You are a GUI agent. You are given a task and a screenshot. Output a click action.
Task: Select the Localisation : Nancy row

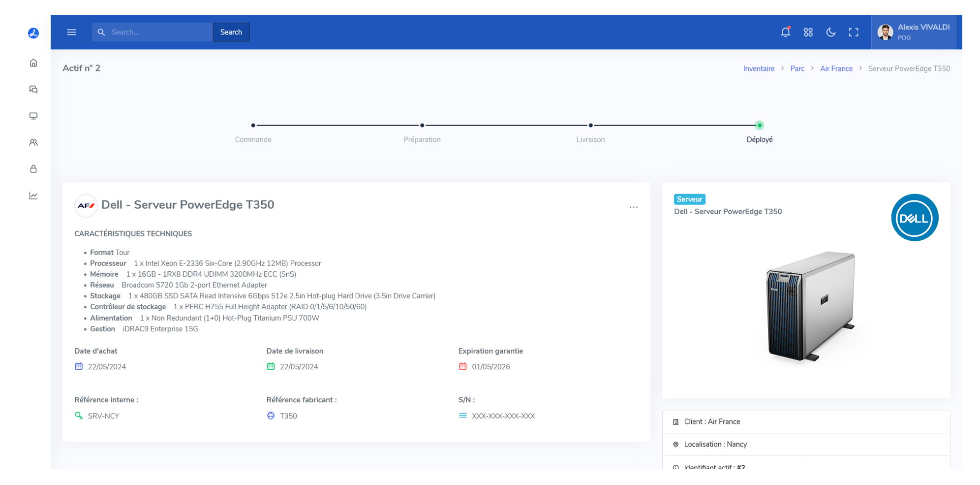point(806,445)
